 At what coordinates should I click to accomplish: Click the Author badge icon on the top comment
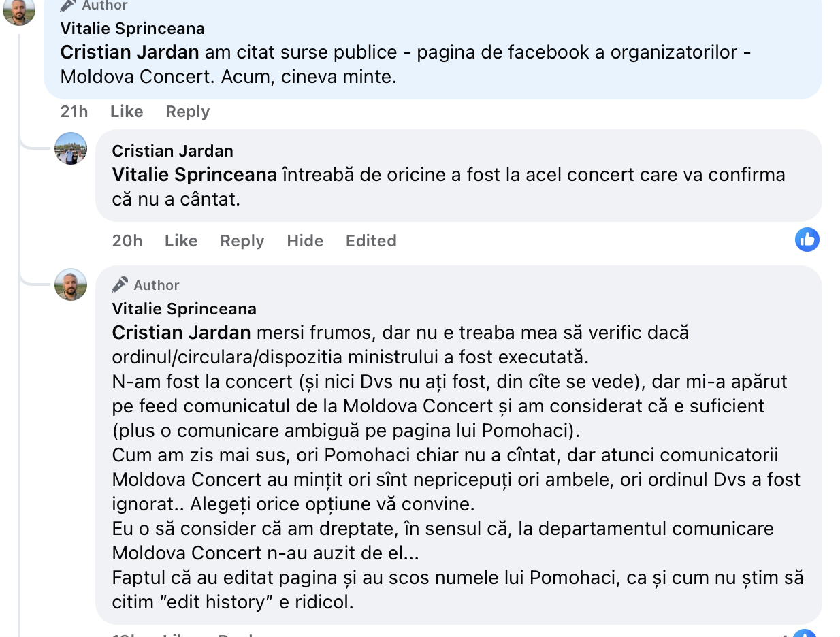tap(68, 5)
